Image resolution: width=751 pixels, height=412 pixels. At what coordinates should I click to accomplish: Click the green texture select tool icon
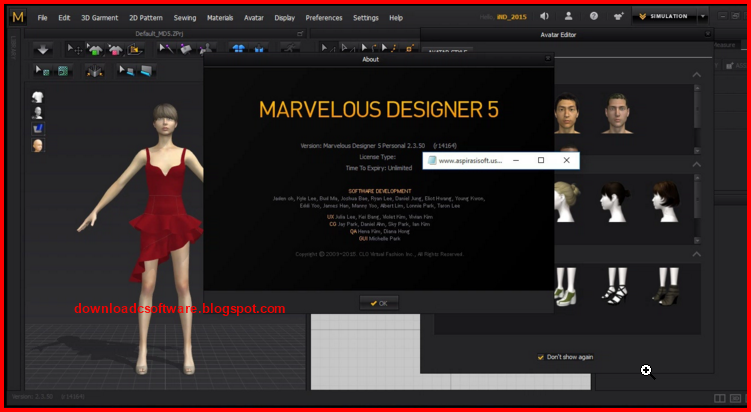43,71
